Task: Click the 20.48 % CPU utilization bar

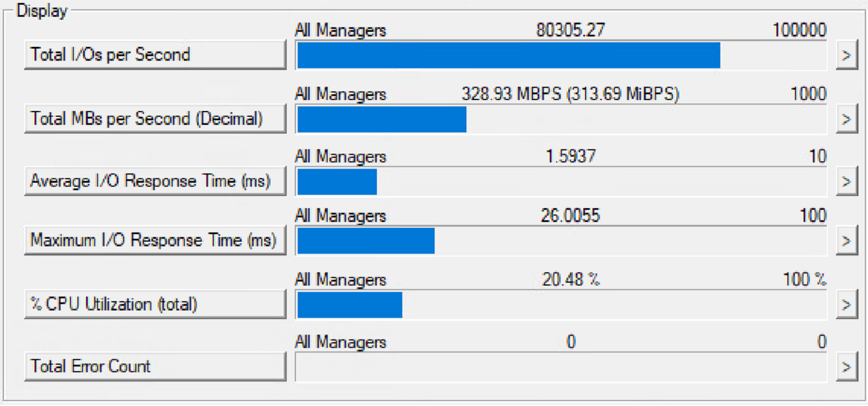Action: tap(561, 304)
